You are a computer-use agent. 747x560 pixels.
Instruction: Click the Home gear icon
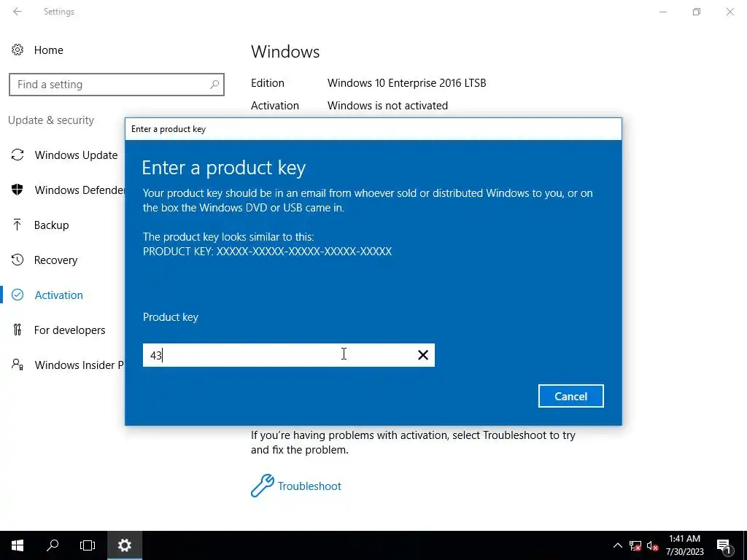click(18, 50)
